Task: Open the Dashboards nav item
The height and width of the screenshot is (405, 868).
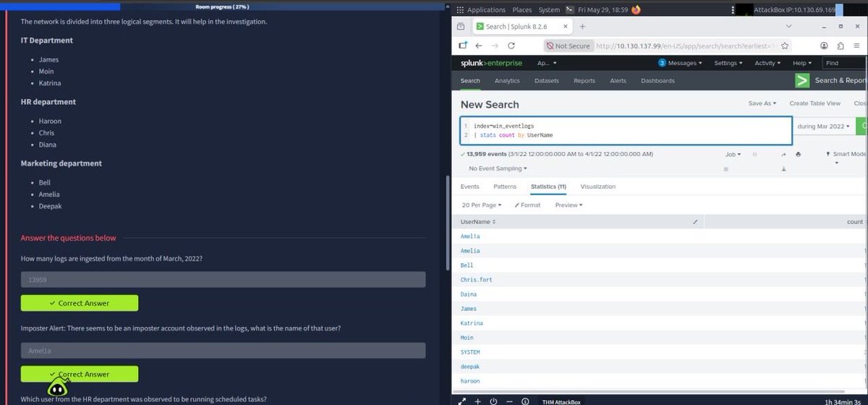Action: pyautogui.click(x=658, y=81)
